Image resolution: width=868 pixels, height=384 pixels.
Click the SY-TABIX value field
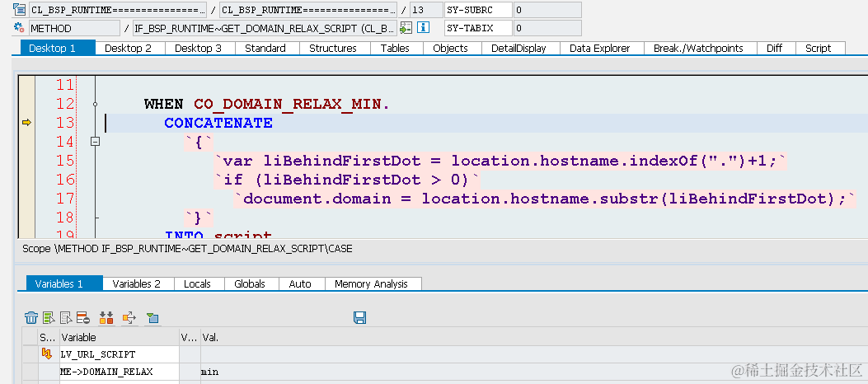coord(547,28)
